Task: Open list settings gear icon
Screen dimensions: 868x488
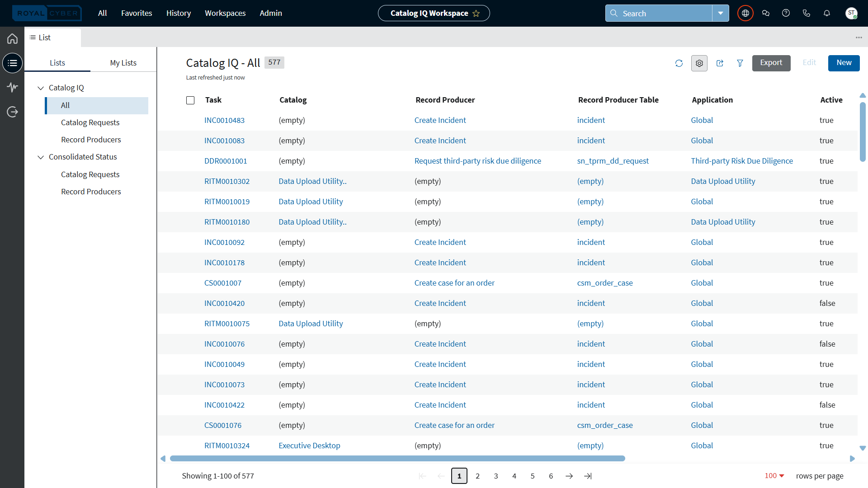Action: [x=699, y=63]
